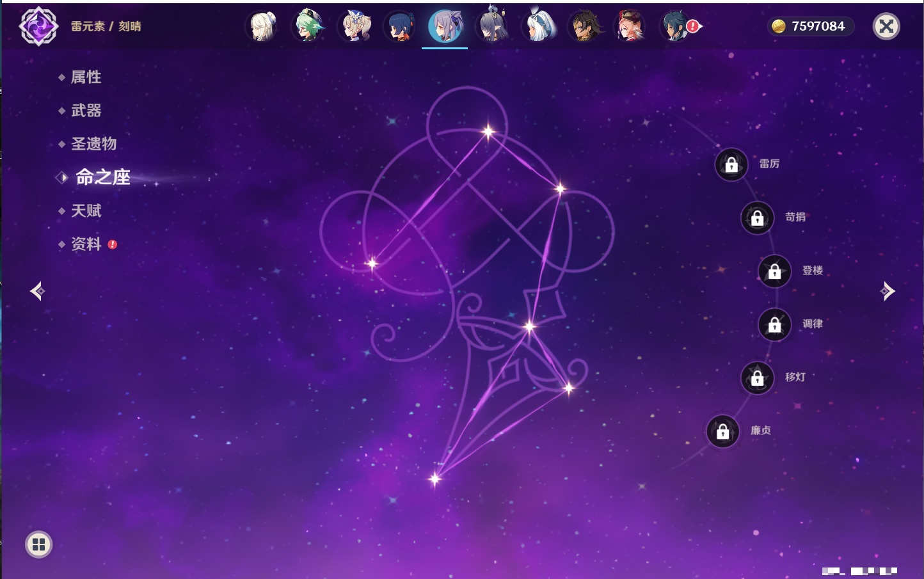The width and height of the screenshot is (924, 579).
Task: View the locked 调律 constellation
Action: (774, 324)
